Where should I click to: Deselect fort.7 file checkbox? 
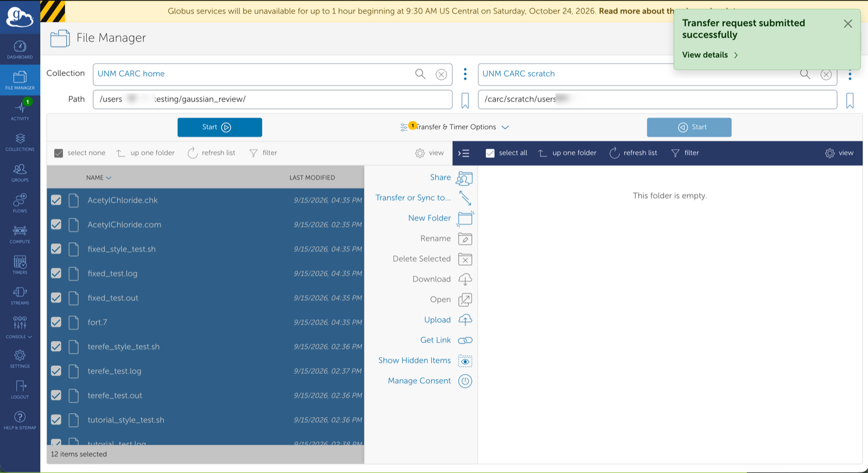(56, 322)
